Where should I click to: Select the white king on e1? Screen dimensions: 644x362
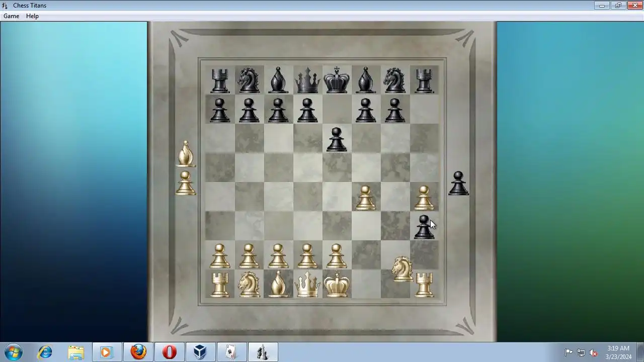point(337,284)
